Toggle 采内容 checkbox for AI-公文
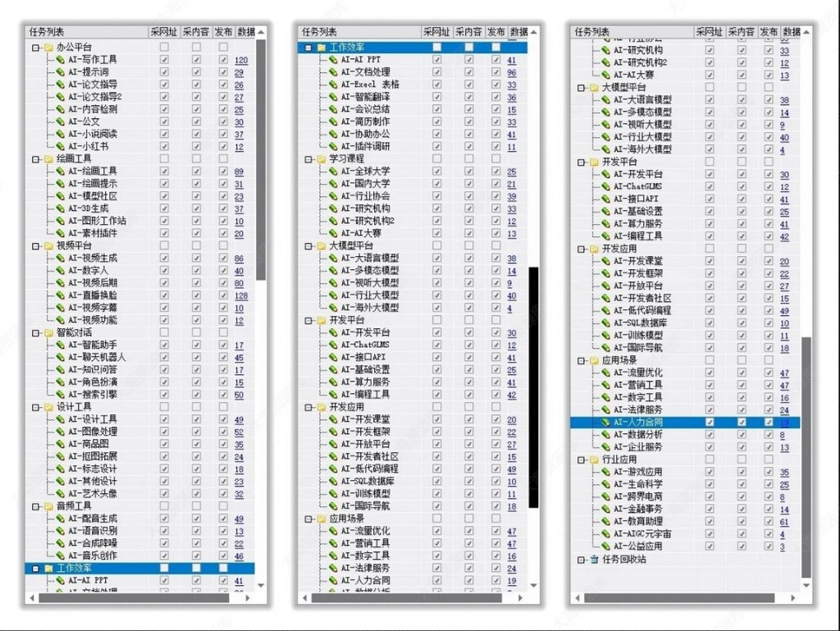The image size is (840, 631). pos(197,121)
